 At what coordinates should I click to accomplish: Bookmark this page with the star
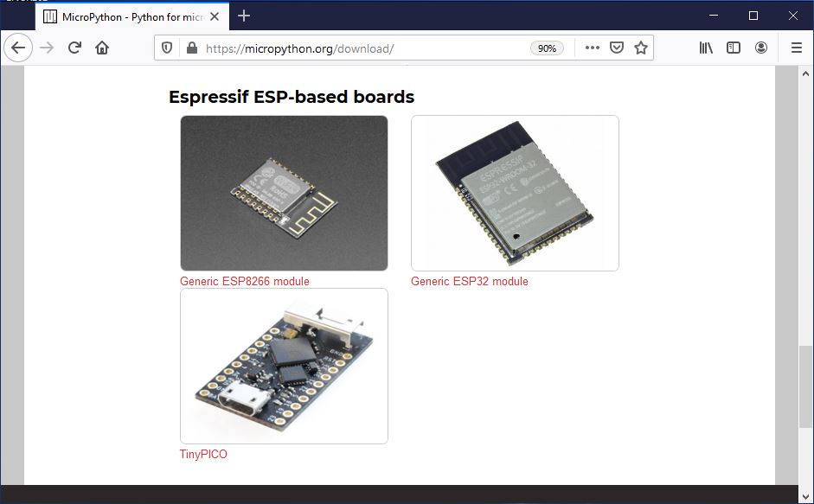(641, 48)
